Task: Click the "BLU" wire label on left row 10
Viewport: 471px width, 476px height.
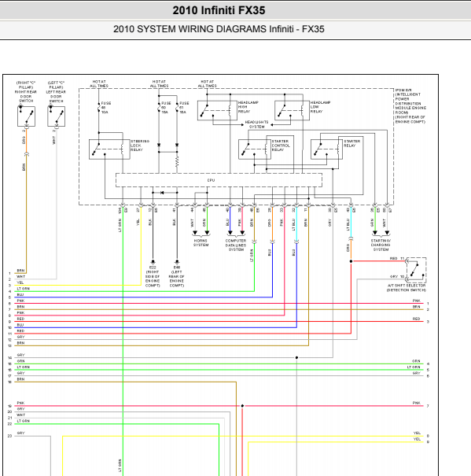Action: [x=20, y=325]
